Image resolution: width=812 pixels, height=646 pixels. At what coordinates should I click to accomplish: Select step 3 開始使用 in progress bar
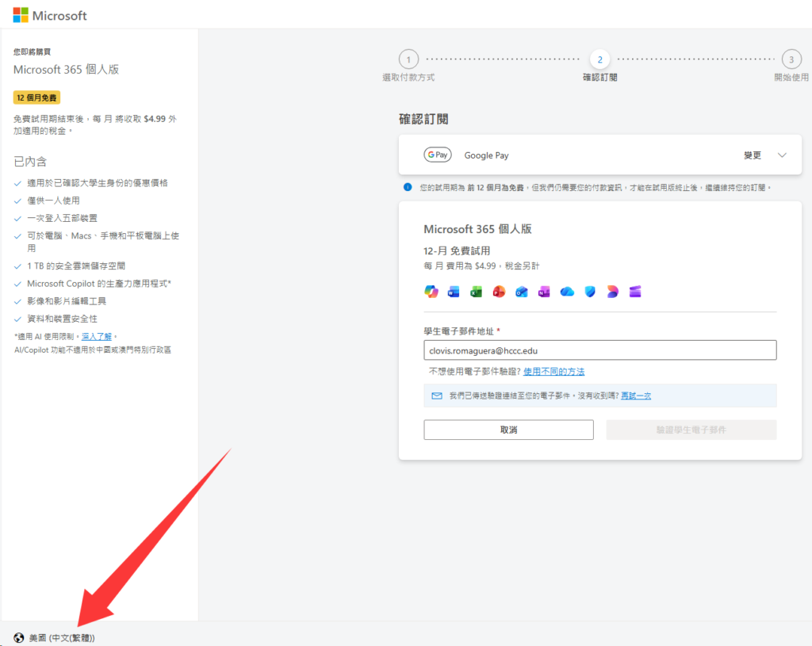point(791,59)
